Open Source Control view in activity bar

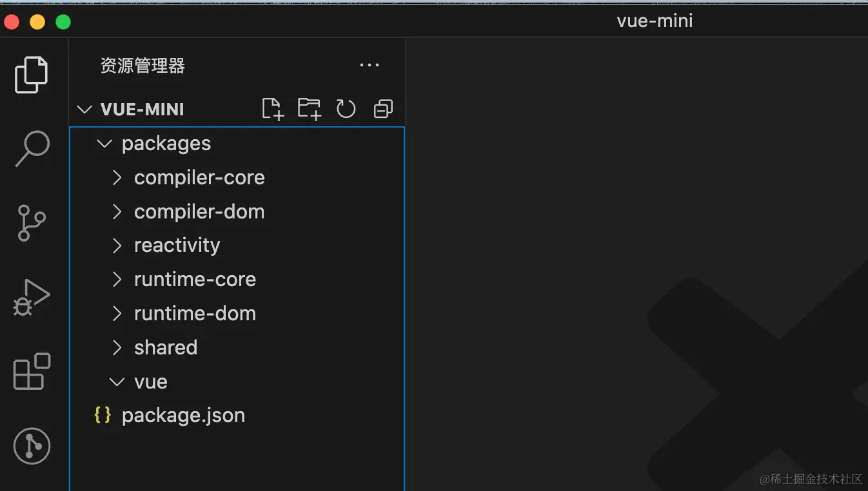[32, 223]
